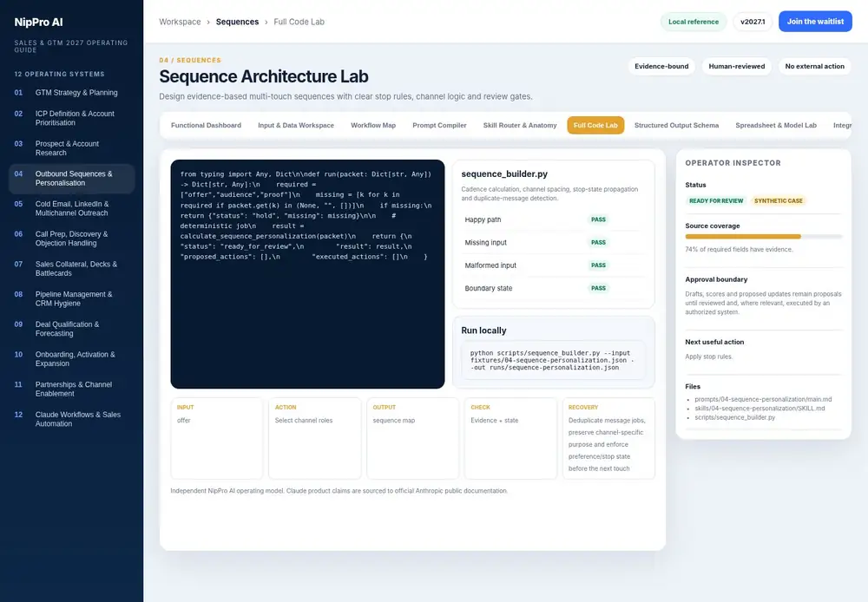Click the Local reference badge
868x602 pixels.
(x=693, y=22)
